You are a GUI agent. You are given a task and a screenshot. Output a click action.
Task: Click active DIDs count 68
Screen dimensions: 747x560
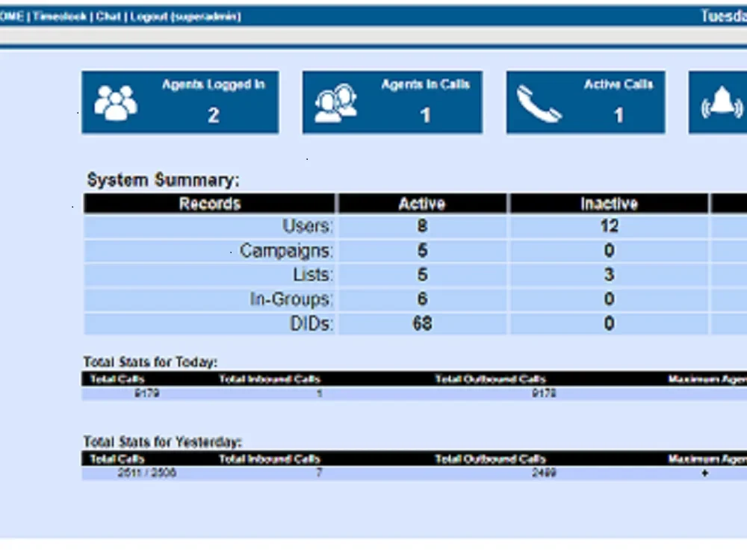422,324
